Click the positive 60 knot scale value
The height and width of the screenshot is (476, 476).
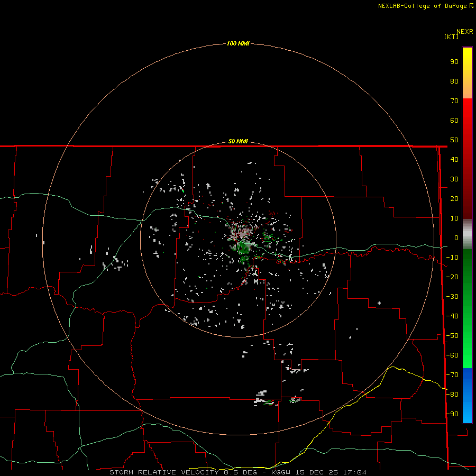point(454,120)
